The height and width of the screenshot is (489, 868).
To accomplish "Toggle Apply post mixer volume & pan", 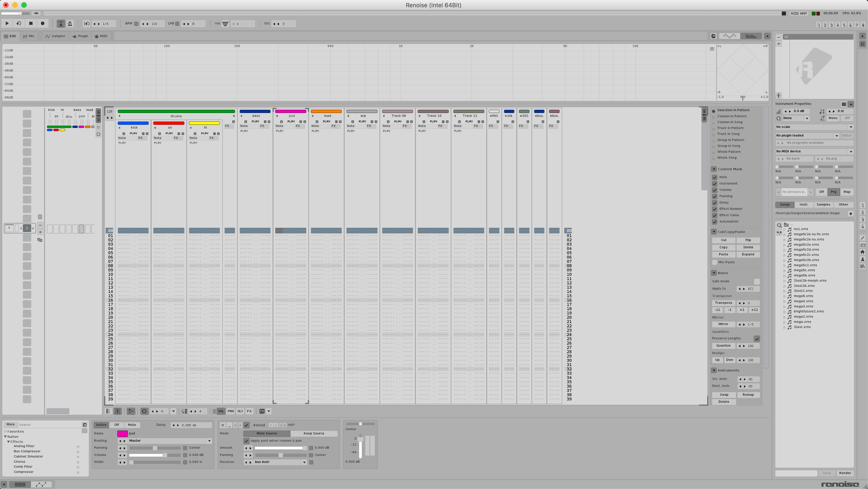I will [246, 441].
